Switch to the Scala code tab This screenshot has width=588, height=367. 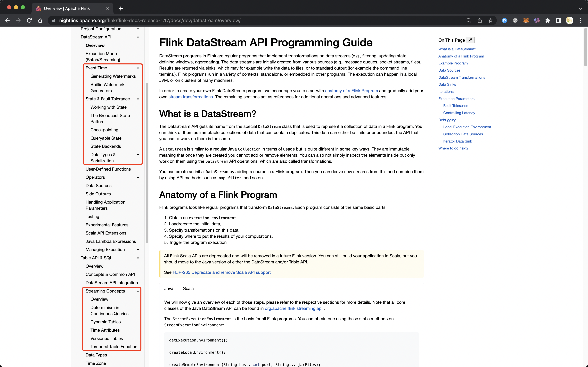coord(188,288)
